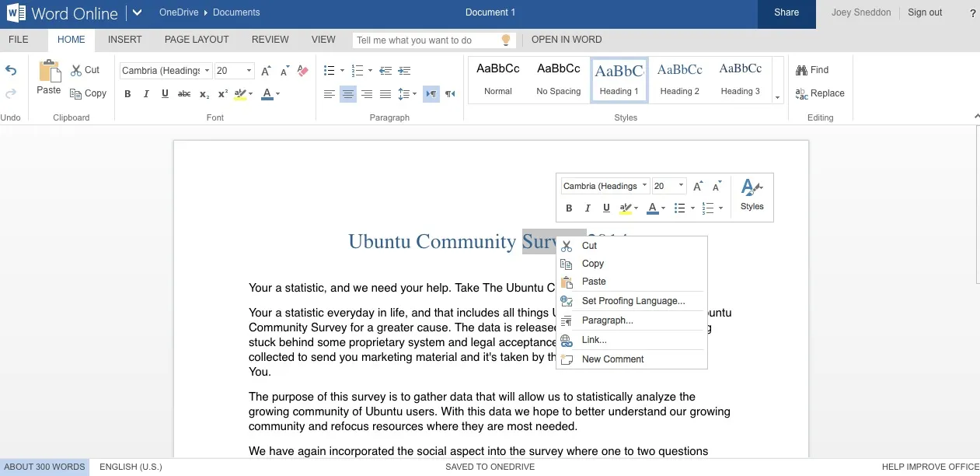Click the Share button

point(786,12)
